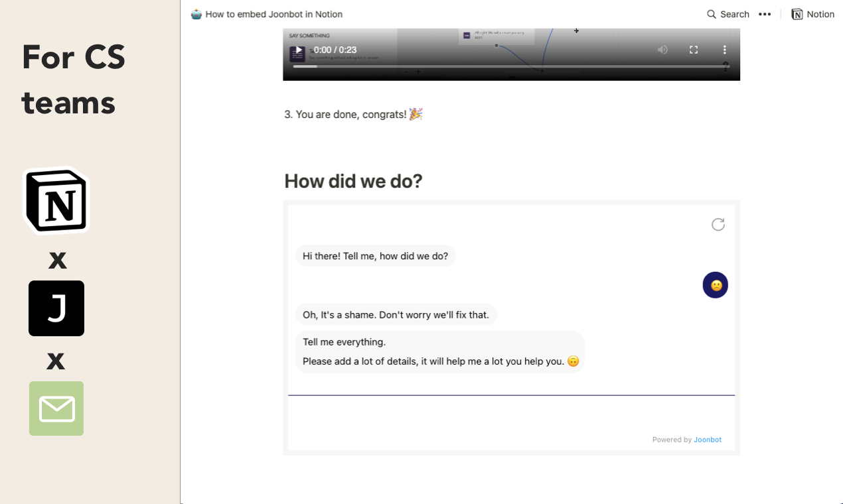Open the three-dot menu in the top bar
This screenshot has width=843, height=504.
tap(765, 14)
